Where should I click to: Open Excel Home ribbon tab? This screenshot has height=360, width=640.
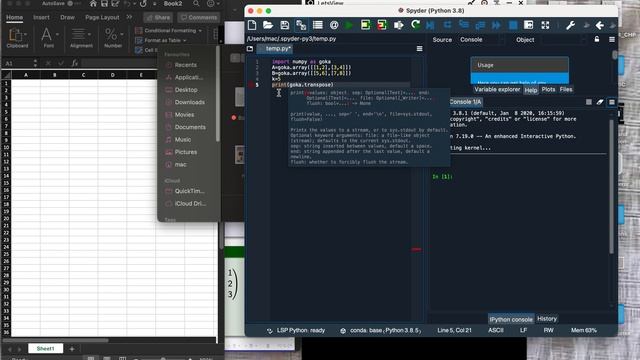coord(14,18)
